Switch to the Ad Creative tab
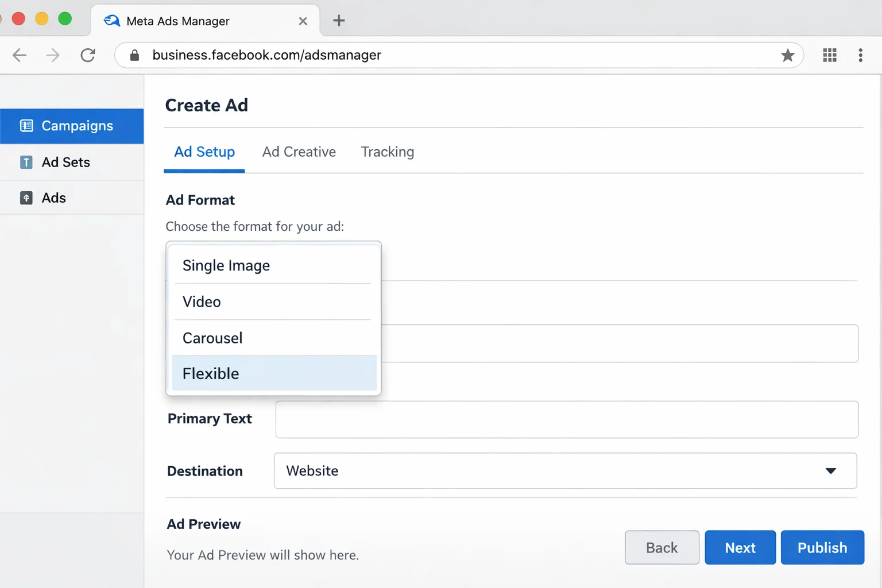This screenshot has height=588, width=882. tap(299, 152)
